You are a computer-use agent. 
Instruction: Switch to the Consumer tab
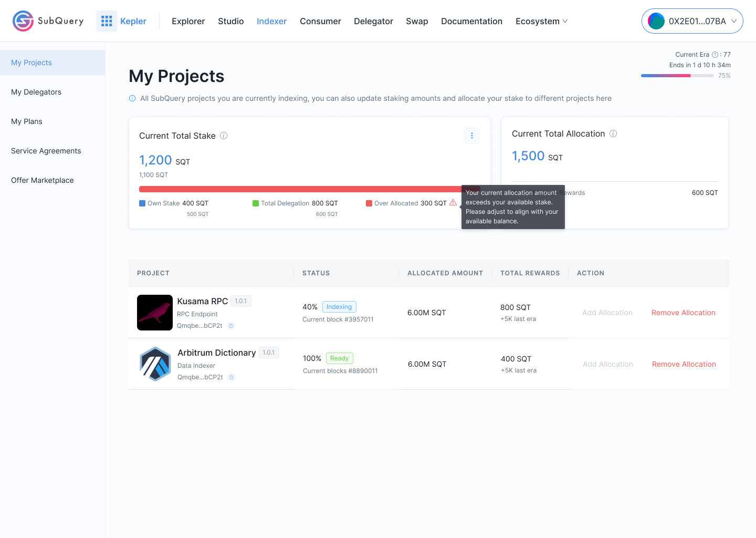point(320,21)
